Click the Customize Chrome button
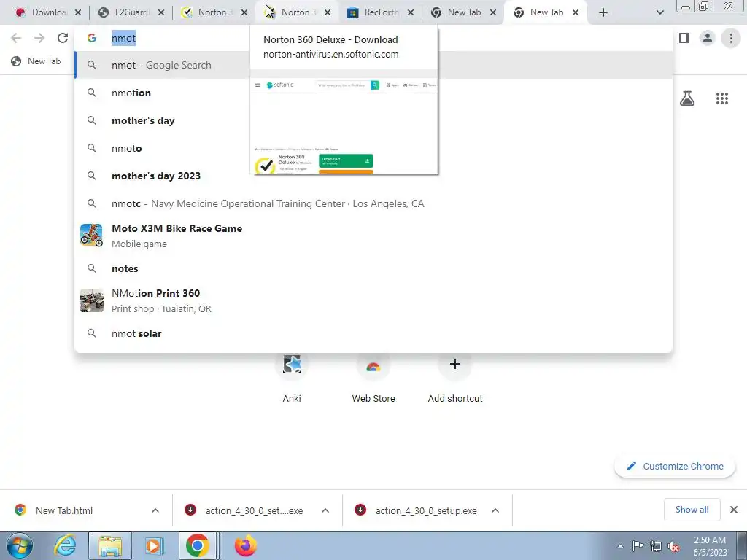 (675, 466)
